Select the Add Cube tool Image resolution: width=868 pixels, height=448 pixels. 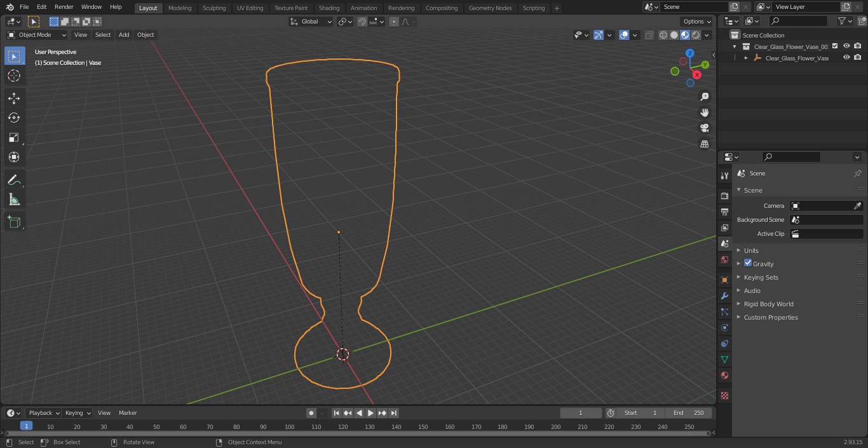pos(14,222)
